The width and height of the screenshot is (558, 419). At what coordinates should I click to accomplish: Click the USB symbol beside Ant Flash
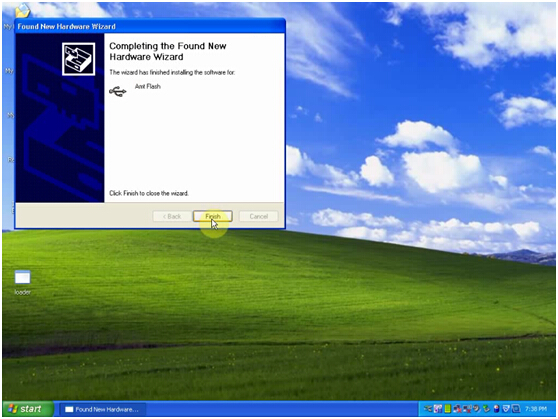coord(118,91)
